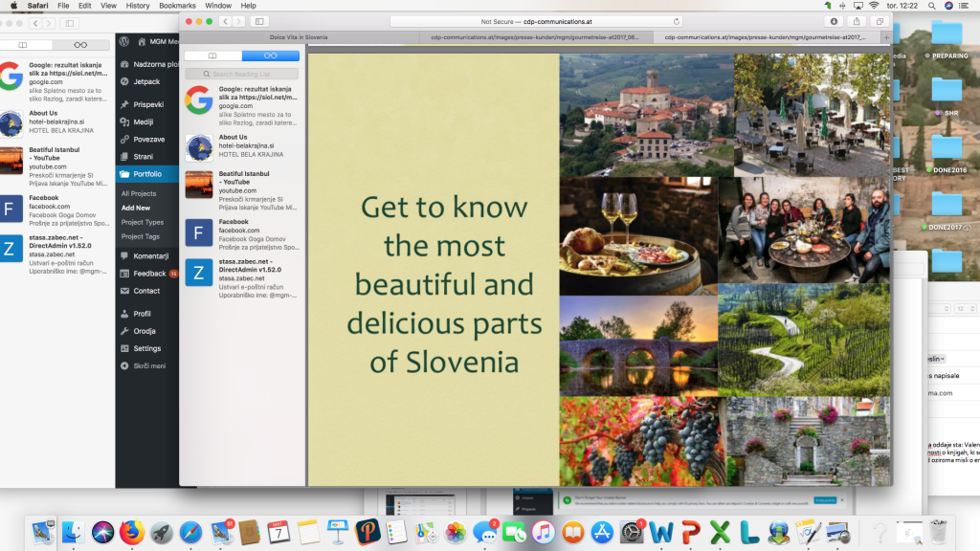The height and width of the screenshot is (551, 980).
Task: Open Nadzorna plošča in the WordPress menu
Action: 148,64
